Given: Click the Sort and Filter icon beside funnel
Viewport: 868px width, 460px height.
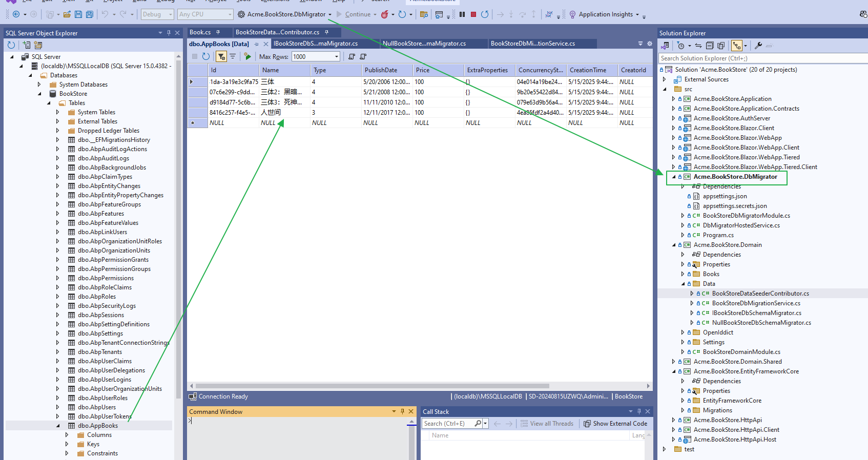Looking at the screenshot, I should click(x=233, y=56).
